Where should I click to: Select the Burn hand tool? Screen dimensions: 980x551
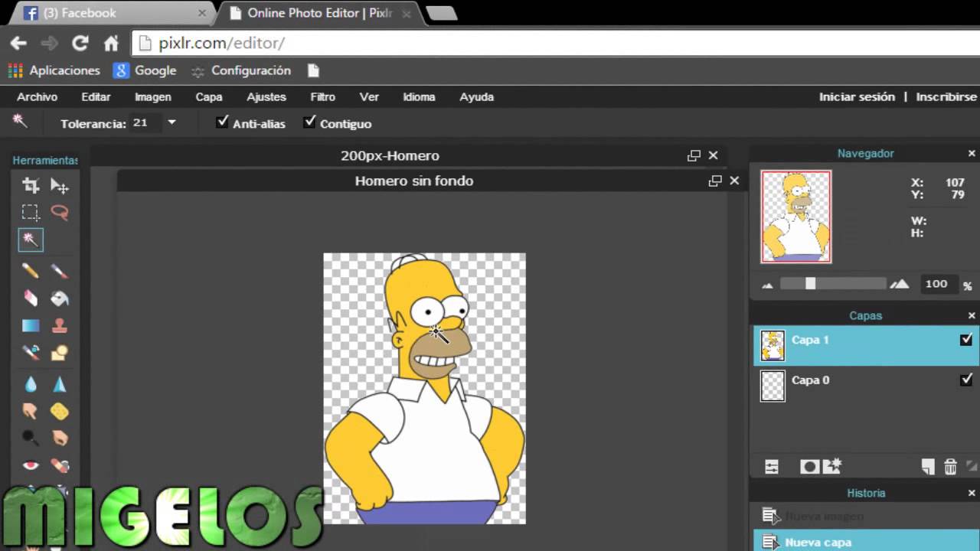pyautogui.click(x=60, y=438)
